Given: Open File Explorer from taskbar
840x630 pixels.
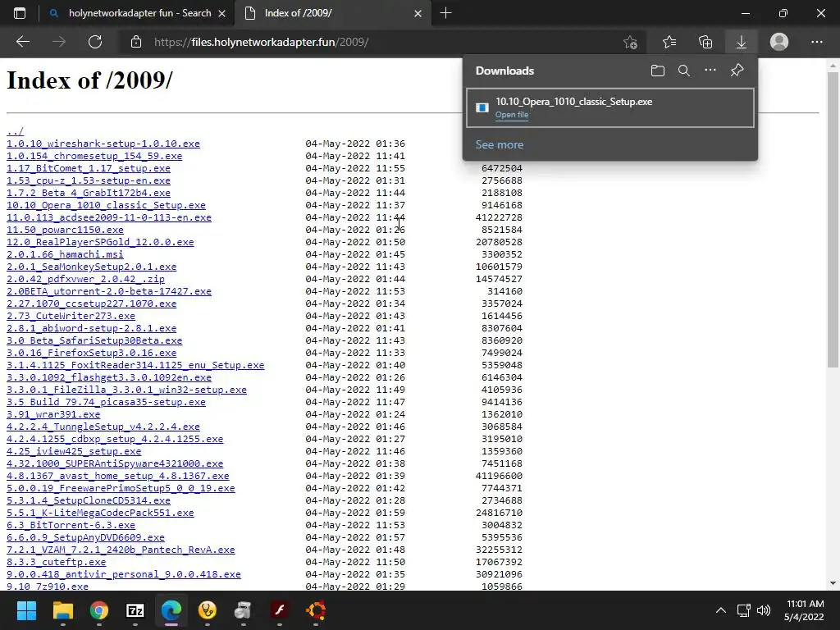Looking at the screenshot, I should (62, 610).
